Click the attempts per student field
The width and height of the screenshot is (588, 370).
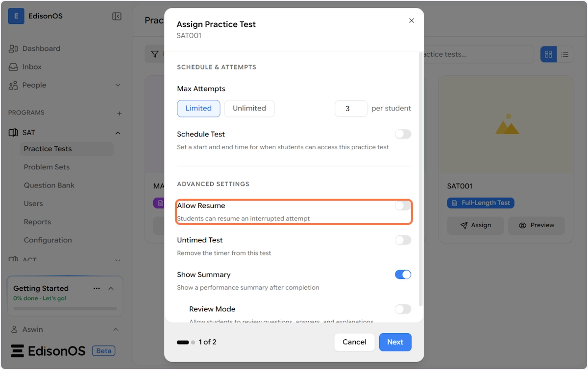350,109
